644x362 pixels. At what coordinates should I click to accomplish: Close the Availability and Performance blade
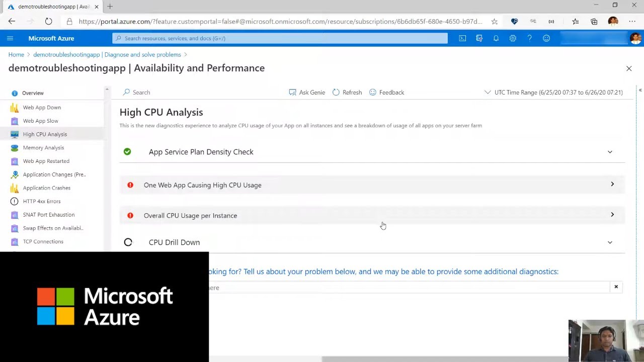629,68
